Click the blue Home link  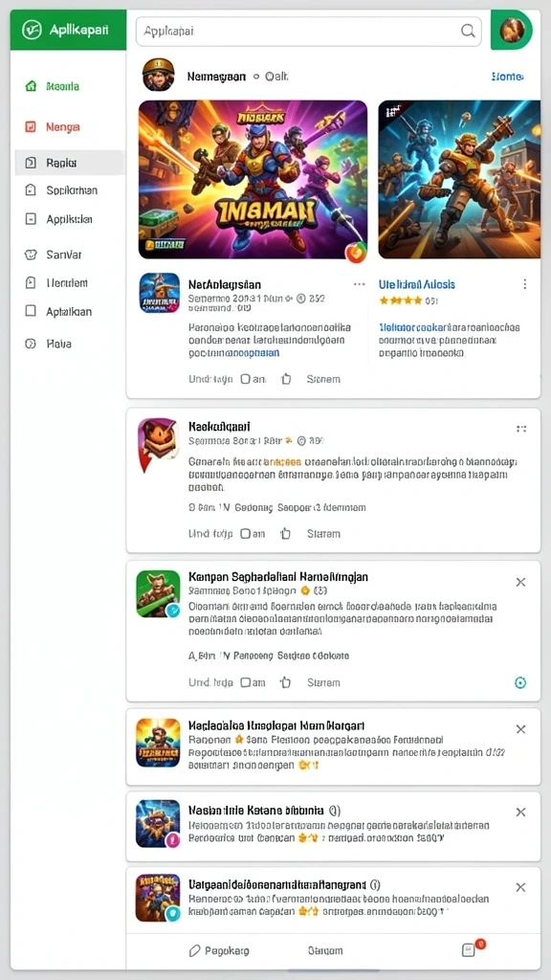coord(507,77)
